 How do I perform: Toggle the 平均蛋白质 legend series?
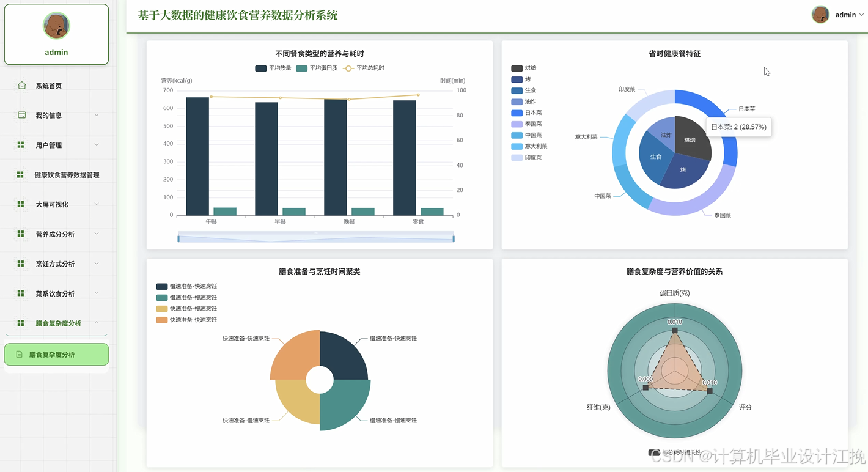pyautogui.click(x=317, y=68)
